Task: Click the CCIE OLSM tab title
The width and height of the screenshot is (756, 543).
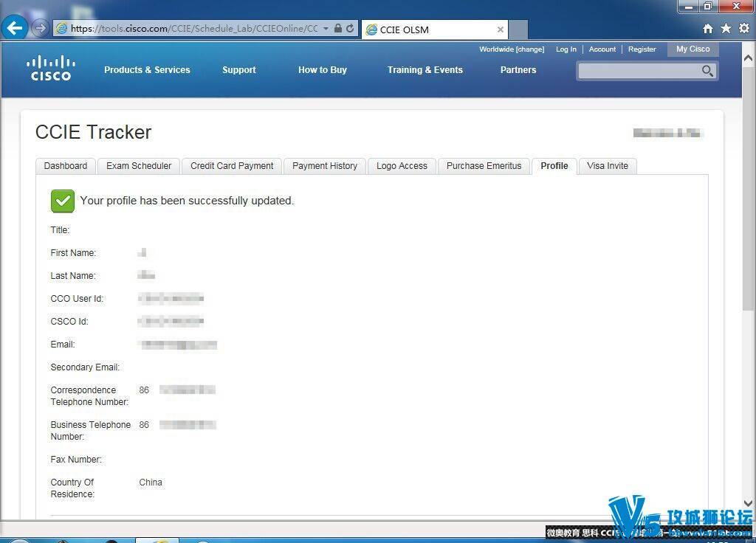Action: (404, 30)
